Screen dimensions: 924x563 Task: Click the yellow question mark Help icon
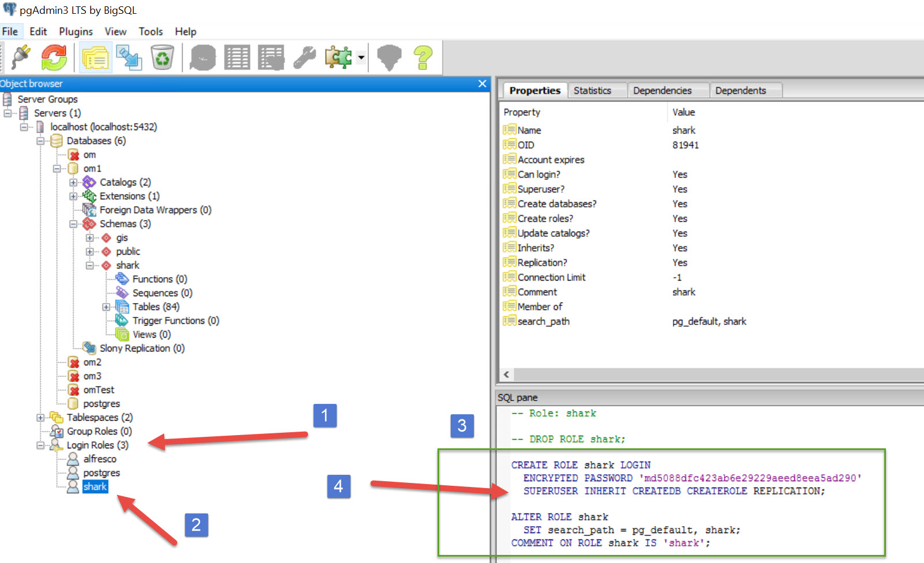[423, 57]
